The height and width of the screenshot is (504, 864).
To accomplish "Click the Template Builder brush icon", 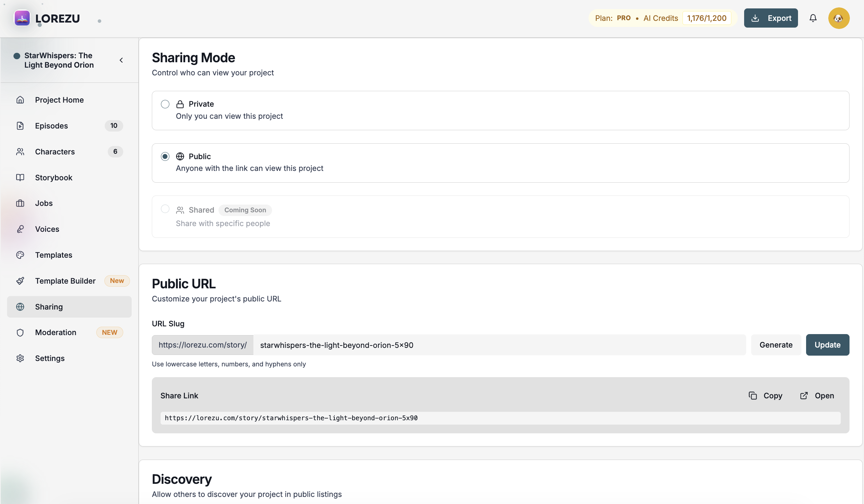I will click(20, 281).
